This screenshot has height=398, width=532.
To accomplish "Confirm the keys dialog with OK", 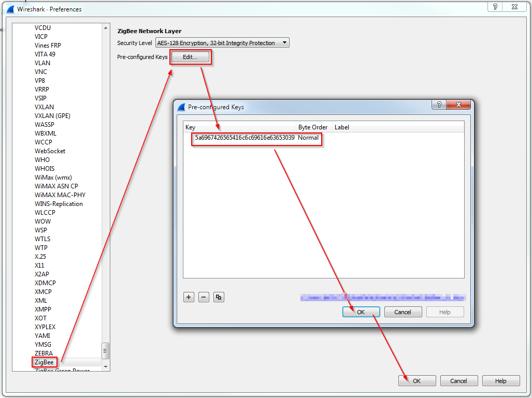I will pos(361,312).
